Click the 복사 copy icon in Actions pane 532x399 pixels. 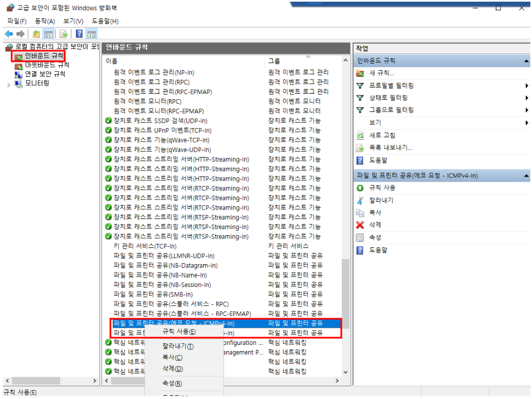pyautogui.click(x=360, y=212)
